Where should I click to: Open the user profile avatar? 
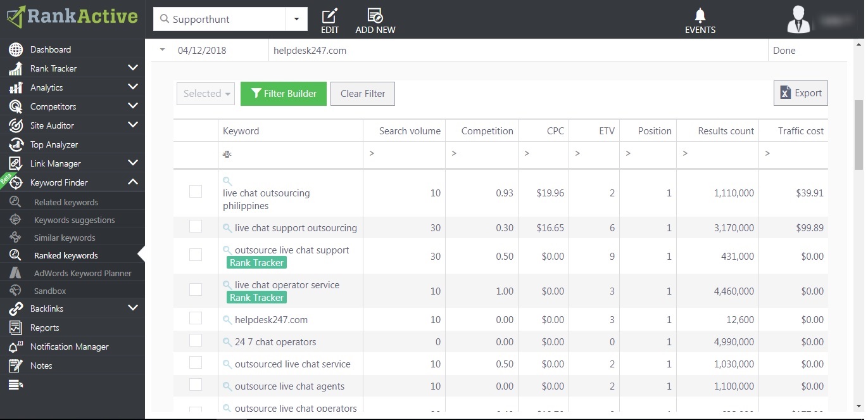799,19
